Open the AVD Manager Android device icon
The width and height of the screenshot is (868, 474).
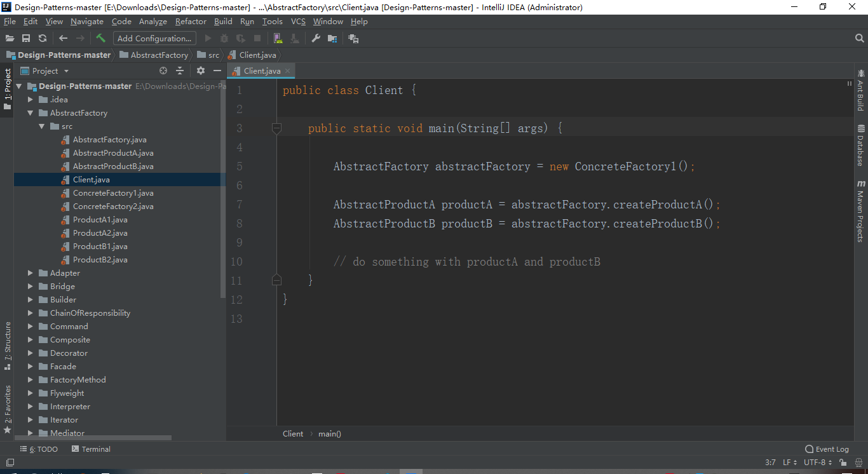pyautogui.click(x=278, y=39)
